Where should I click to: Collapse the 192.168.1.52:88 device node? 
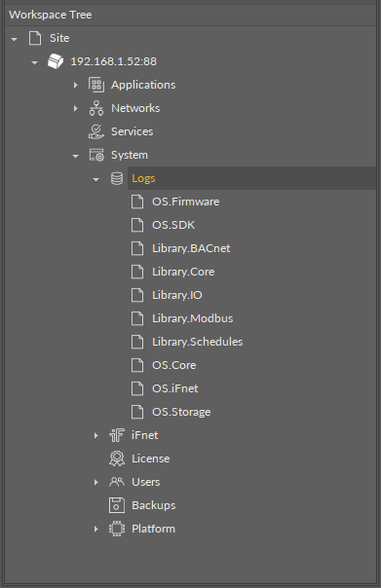[34, 62]
